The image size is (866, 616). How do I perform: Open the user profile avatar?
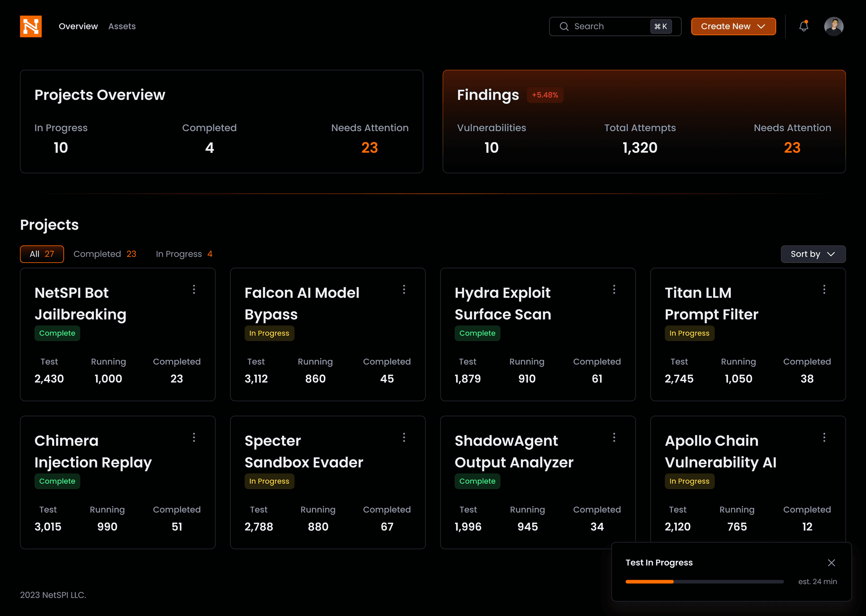(834, 26)
